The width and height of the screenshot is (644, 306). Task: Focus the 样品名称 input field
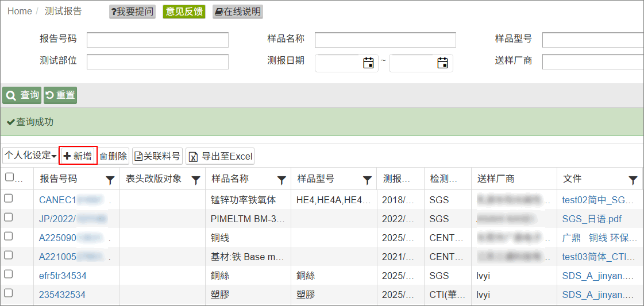tap(385, 40)
